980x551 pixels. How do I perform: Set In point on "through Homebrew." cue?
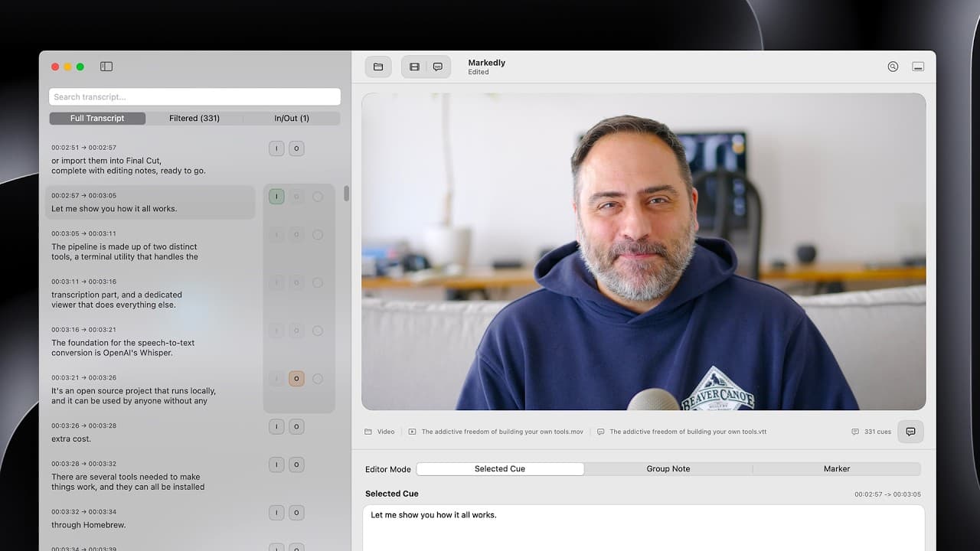(276, 513)
